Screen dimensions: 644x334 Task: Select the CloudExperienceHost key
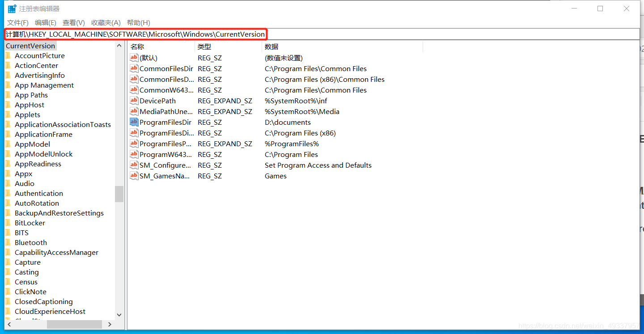50,311
